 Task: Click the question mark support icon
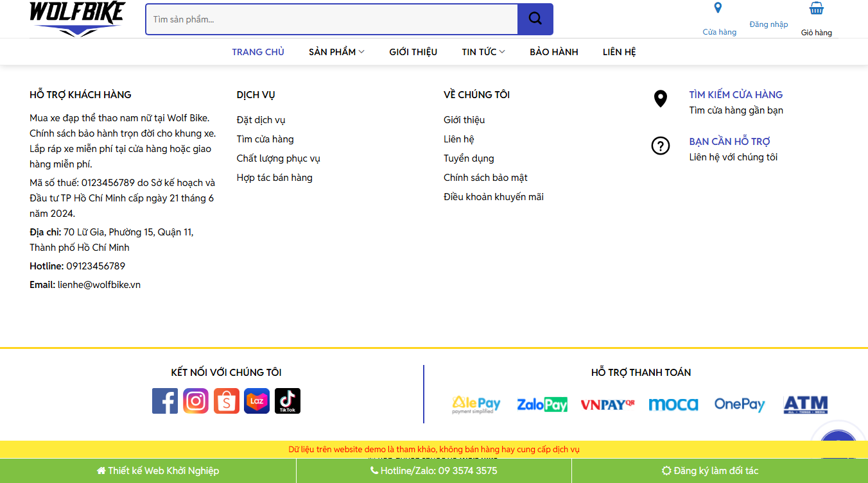(661, 146)
